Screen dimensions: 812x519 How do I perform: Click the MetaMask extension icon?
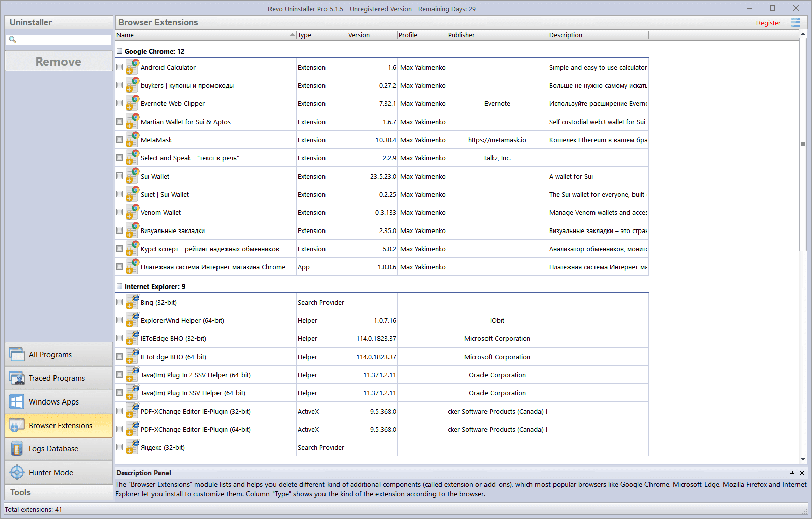[132, 140]
